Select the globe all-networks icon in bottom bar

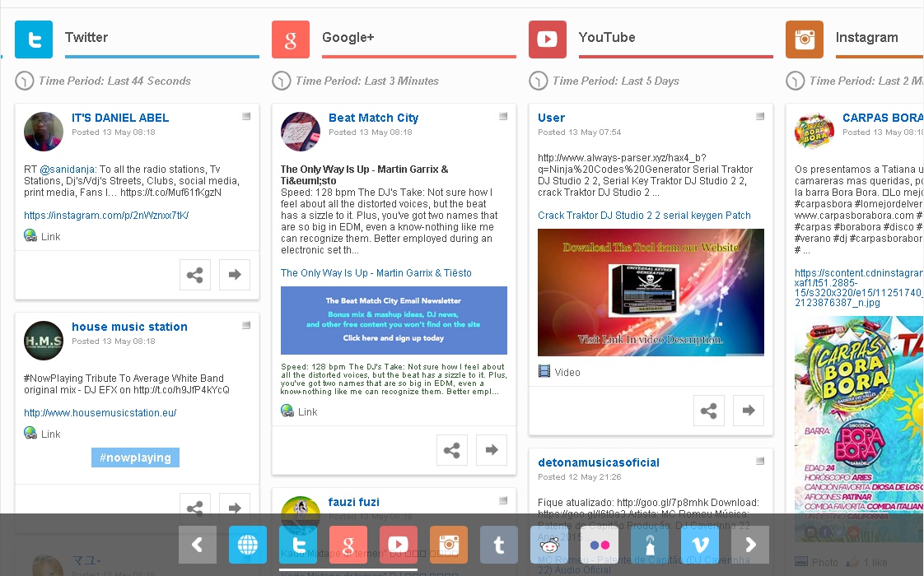[248, 545]
